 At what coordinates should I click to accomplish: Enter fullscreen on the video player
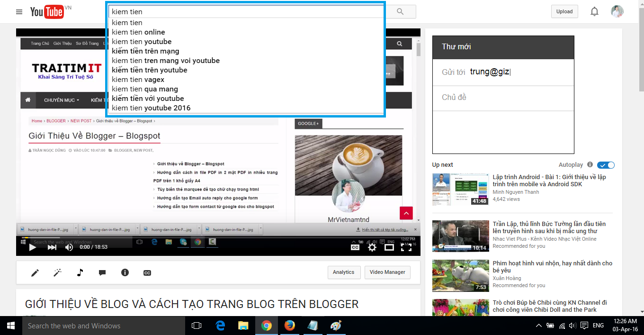406,247
